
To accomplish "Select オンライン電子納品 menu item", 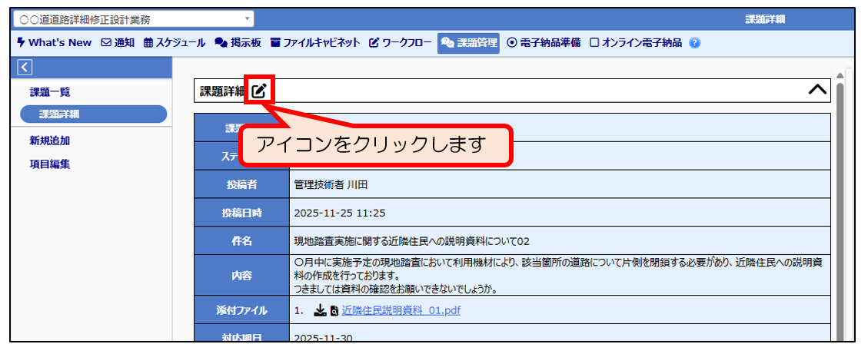I will (636, 43).
